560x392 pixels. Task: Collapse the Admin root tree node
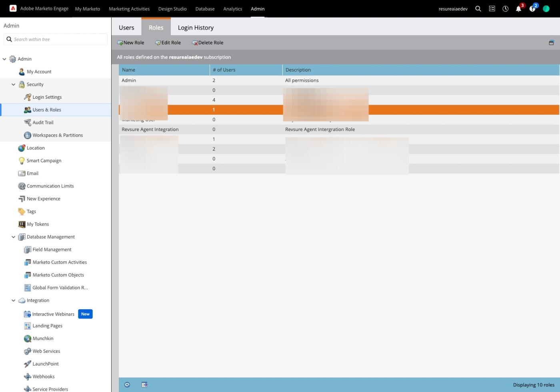pos(4,59)
